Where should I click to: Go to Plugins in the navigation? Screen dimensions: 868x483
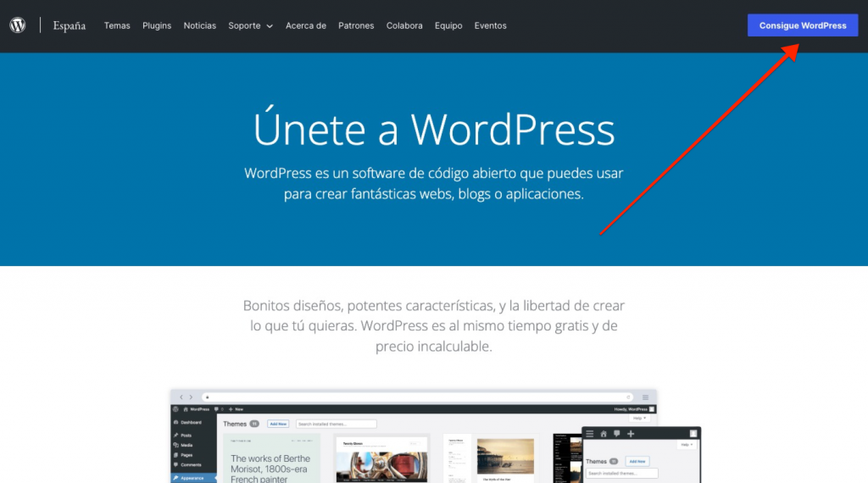[x=157, y=25]
